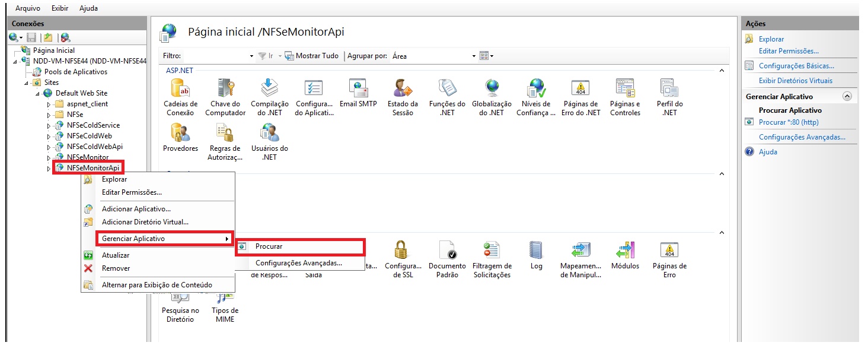Open the Exibir menu
Image resolution: width=868 pixels, height=358 pixels.
coord(59,8)
